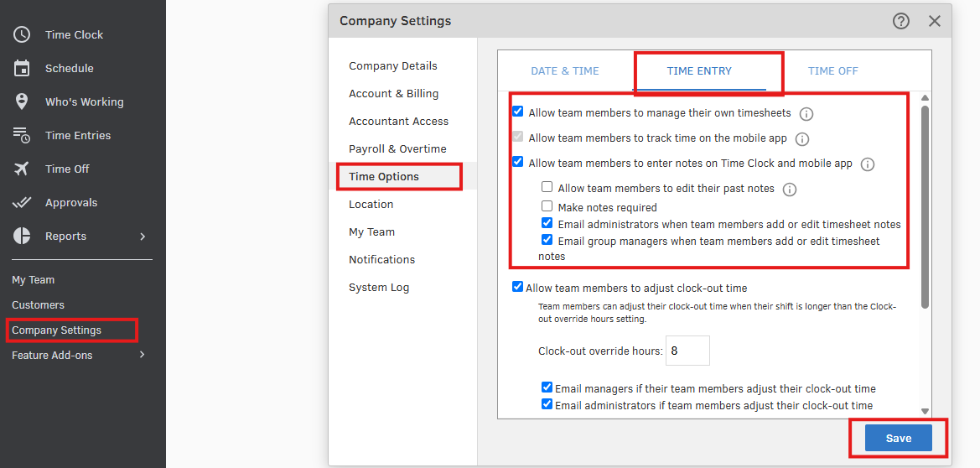
Task: Click the Save button
Action: (x=898, y=438)
